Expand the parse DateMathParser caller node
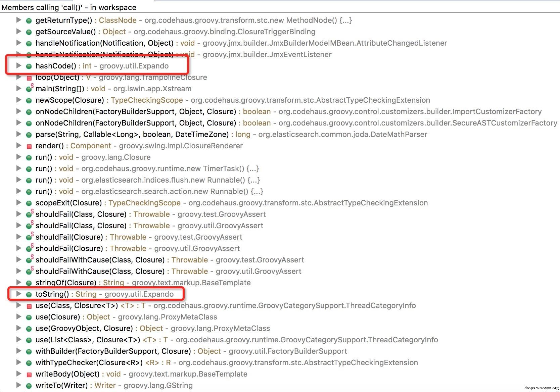 pos(19,134)
